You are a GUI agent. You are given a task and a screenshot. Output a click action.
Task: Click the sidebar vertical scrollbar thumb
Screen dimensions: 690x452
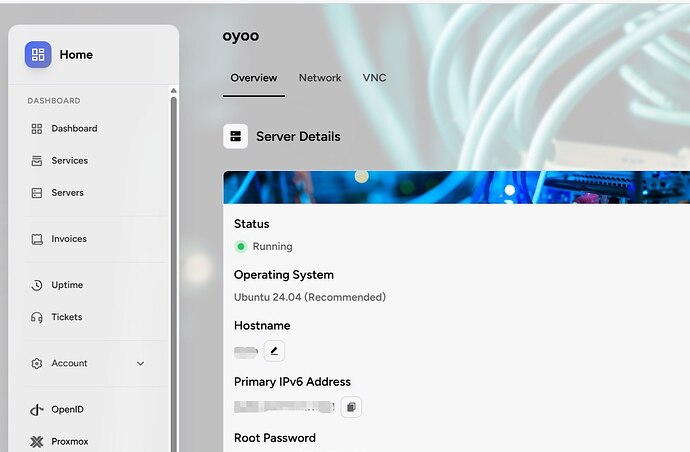pos(174,273)
